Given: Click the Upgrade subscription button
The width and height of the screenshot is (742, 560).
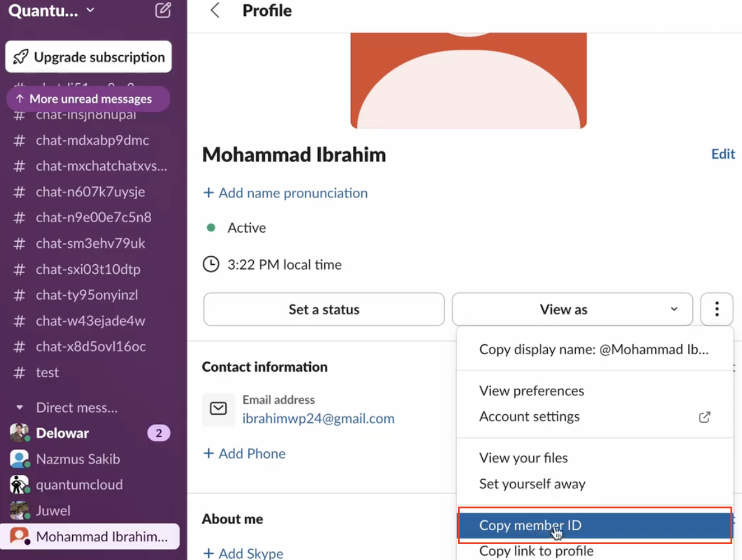Looking at the screenshot, I should [x=89, y=57].
